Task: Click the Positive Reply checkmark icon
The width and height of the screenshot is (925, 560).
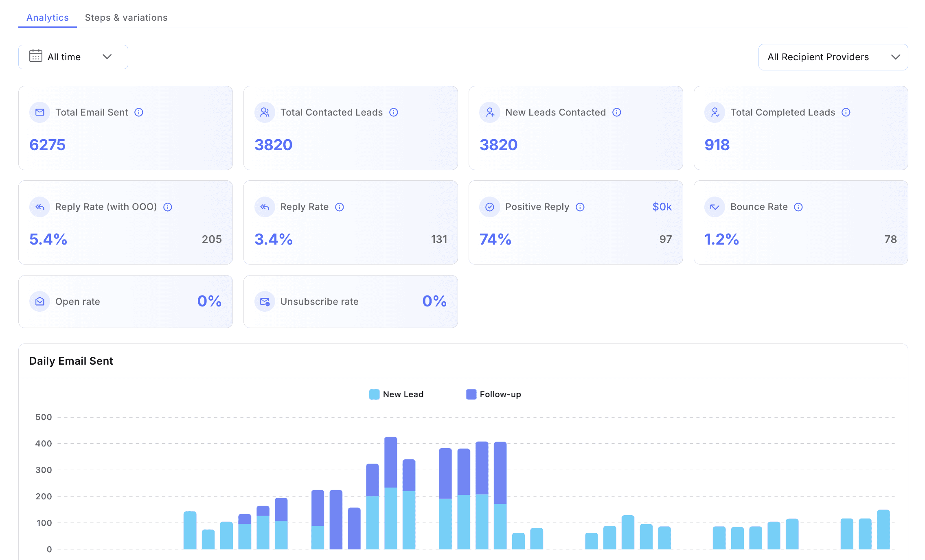Action: point(490,207)
